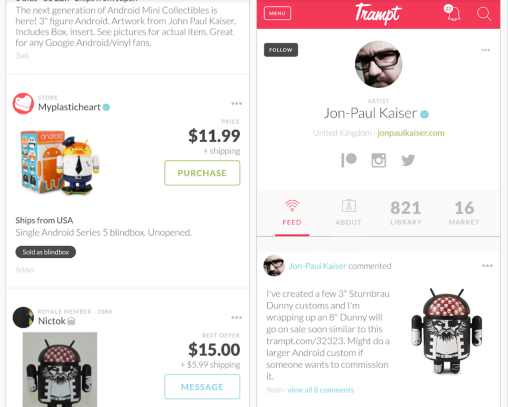
Task: Open options dots on Nictok listing
Action: tap(237, 317)
